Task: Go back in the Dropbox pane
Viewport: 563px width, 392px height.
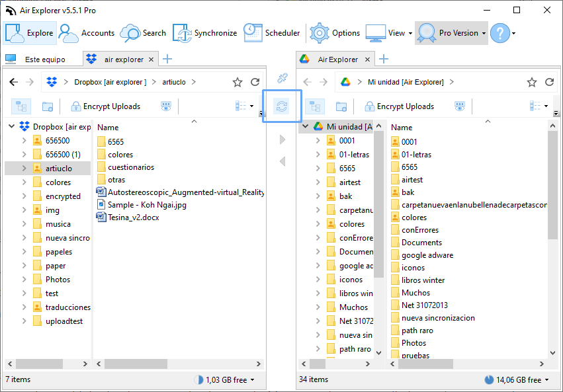Action: click(x=14, y=82)
